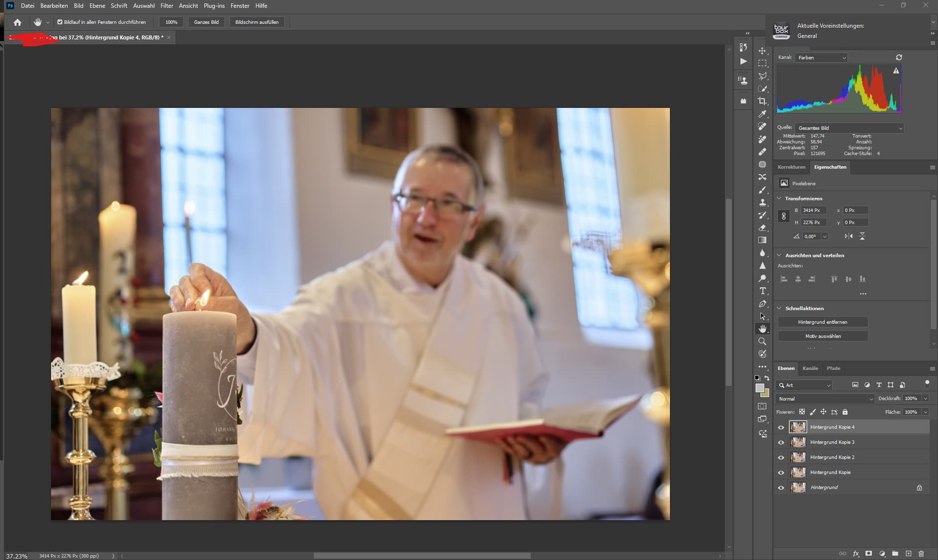Select the Eyedropper tool
Image resolution: width=938 pixels, height=560 pixels.
[x=762, y=114]
